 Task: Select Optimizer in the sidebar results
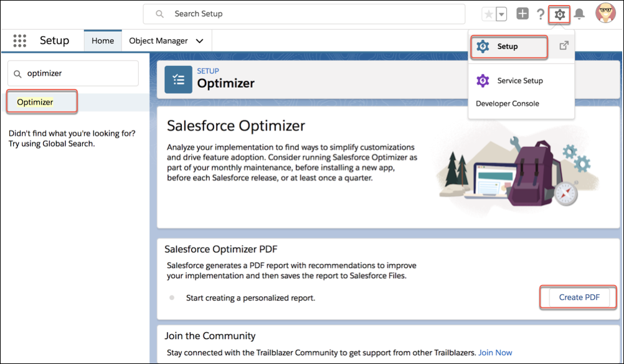pos(35,102)
